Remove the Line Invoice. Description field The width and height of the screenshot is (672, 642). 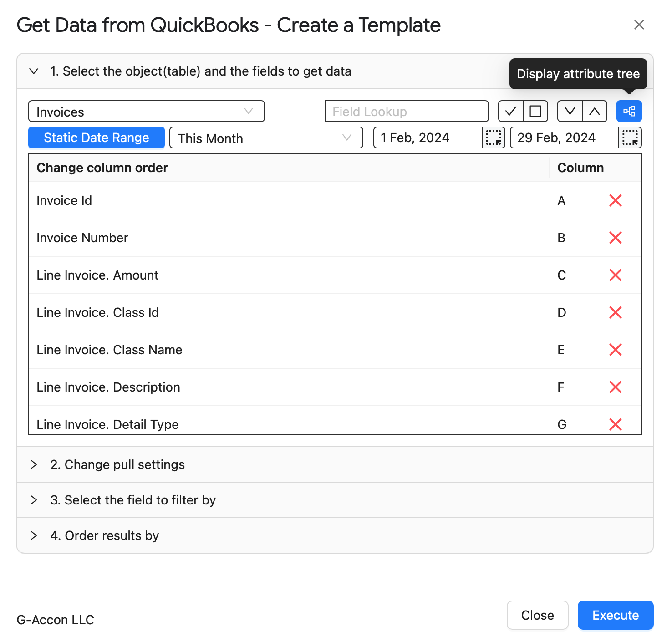coord(615,387)
